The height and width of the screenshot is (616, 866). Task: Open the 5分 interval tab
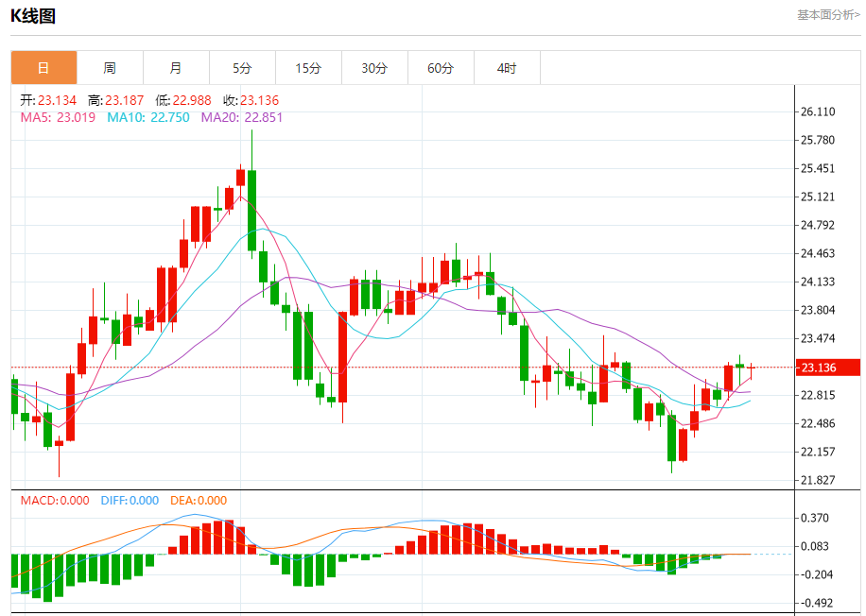click(242, 68)
